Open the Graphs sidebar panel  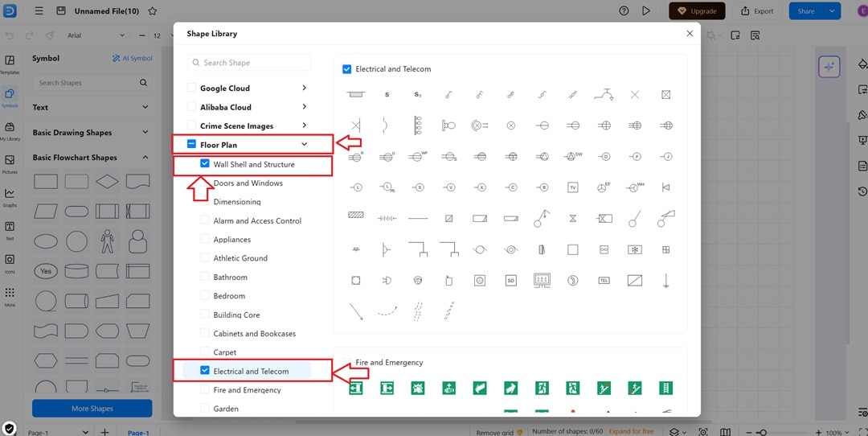(10, 197)
